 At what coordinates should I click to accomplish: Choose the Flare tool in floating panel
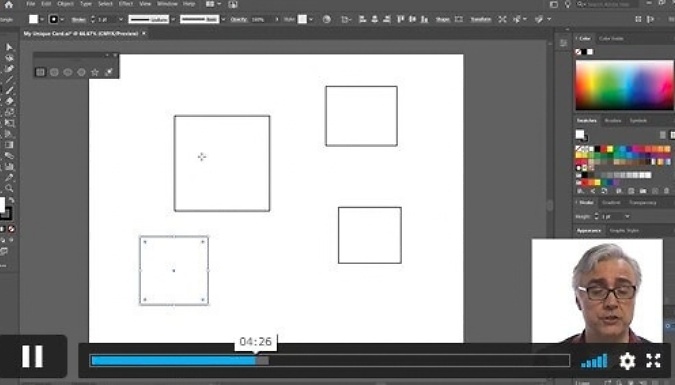click(108, 72)
